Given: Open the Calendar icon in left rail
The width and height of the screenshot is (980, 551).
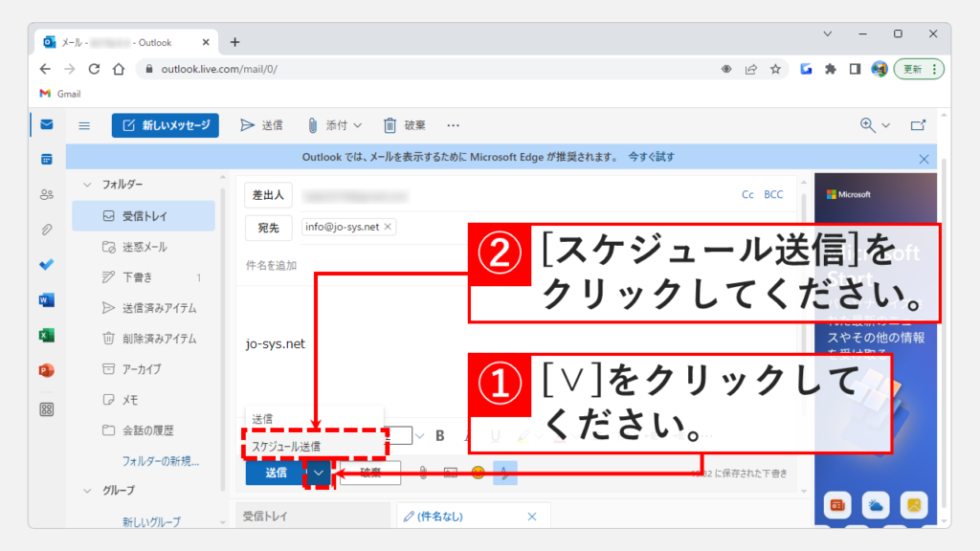Looking at the screenshot, I should point(46,159).
